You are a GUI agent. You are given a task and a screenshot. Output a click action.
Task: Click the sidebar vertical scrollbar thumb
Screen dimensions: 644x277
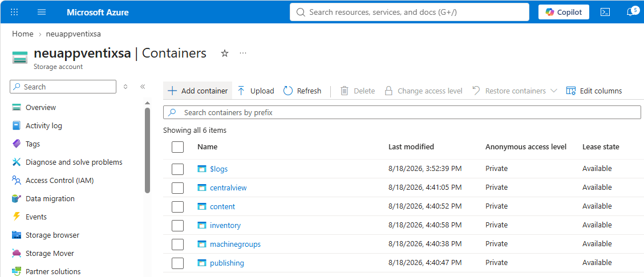[x=147, y=150]
